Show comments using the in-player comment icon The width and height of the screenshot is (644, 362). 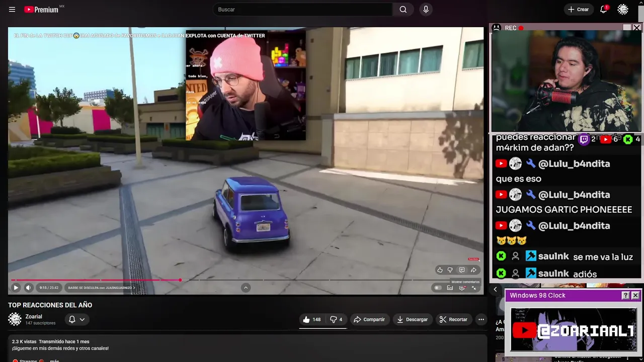(x=462, y=270)
